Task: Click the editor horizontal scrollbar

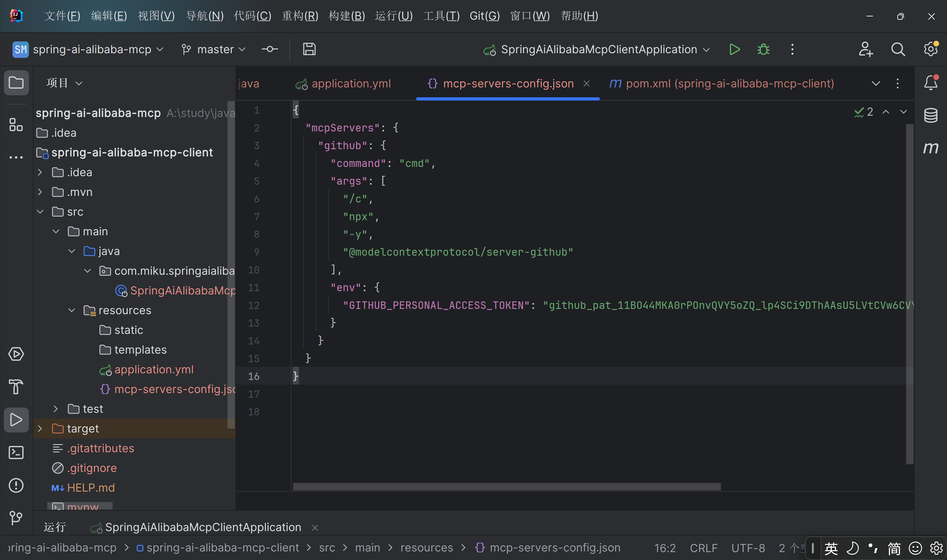Action: coord(506,487)
